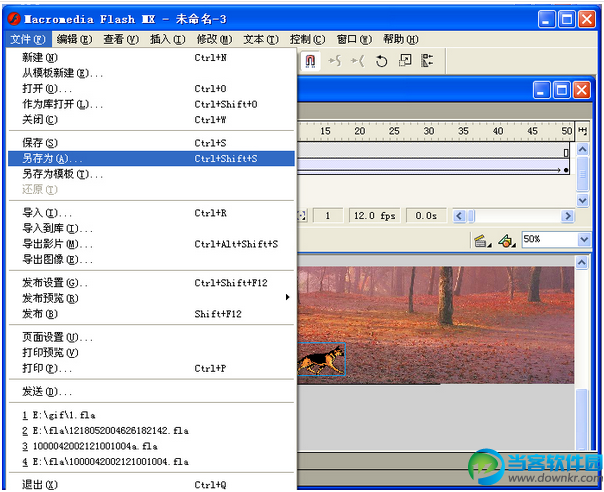Choose 导入到库(I)... menu entry
The width and height of the screenshot is (604, 492).
tap(151, 228)
